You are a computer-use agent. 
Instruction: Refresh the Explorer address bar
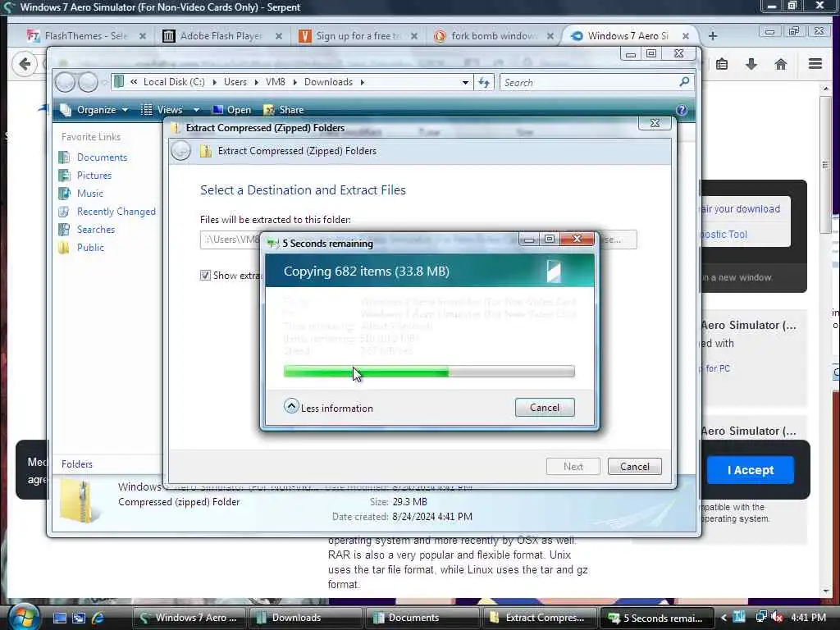click(x=484, y=83)
